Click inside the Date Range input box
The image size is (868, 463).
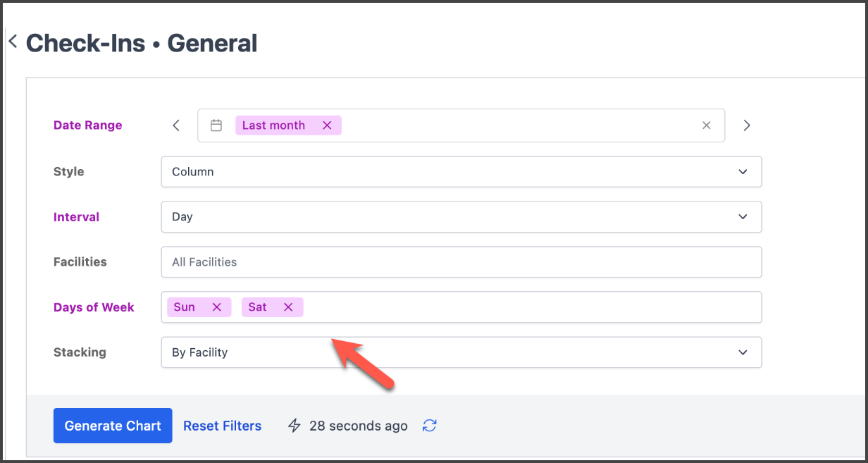[x=521, y=125]
